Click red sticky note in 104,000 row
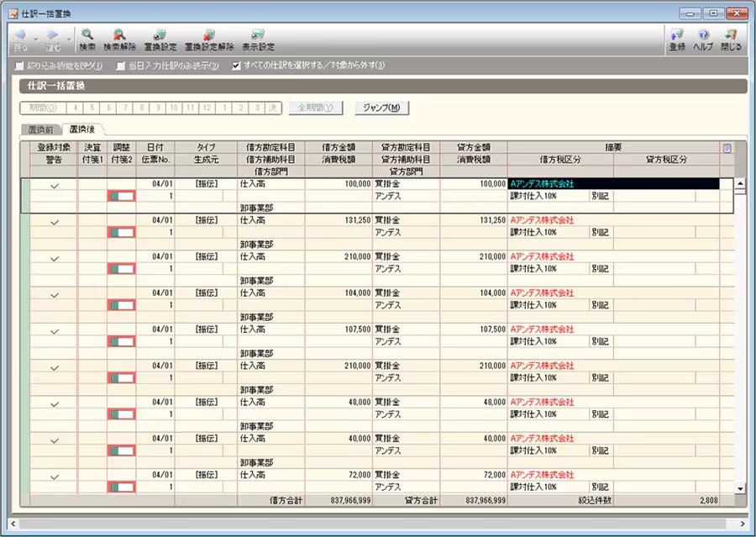Screen dimensions: 756x537 [122, 305]
